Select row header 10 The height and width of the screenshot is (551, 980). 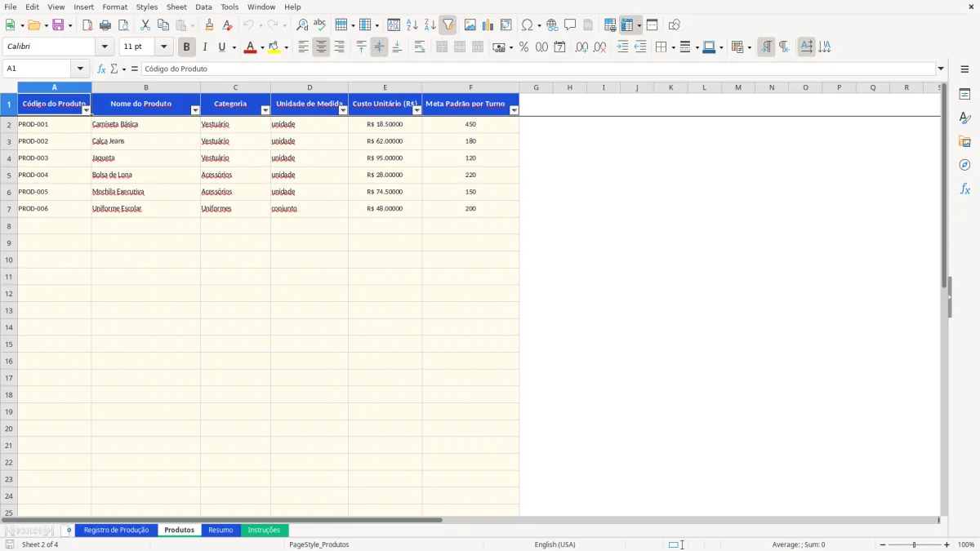pyautogui.click(x=9, y=260)
